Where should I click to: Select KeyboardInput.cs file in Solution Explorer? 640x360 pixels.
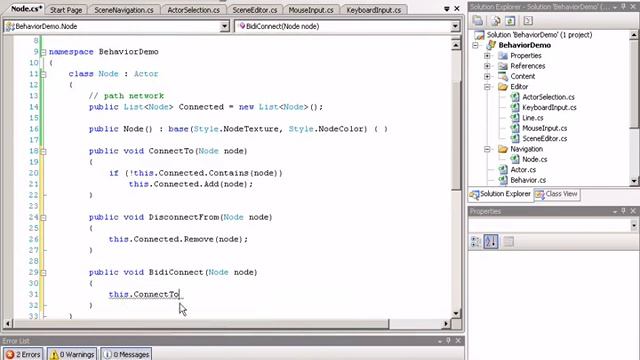pos(549,107)
